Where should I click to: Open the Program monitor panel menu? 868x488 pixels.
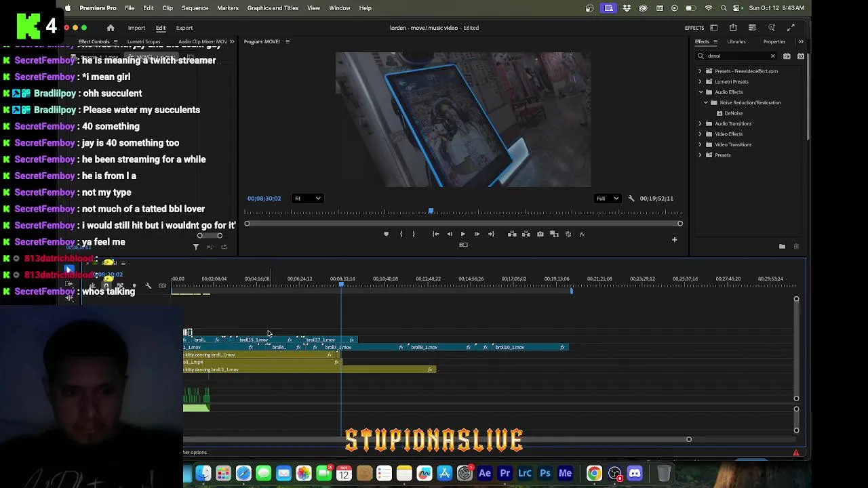288,42
